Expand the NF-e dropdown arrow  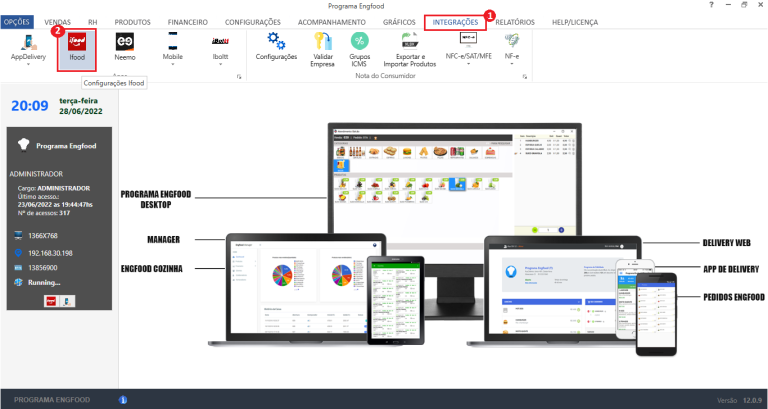click(x=512, y=64)
